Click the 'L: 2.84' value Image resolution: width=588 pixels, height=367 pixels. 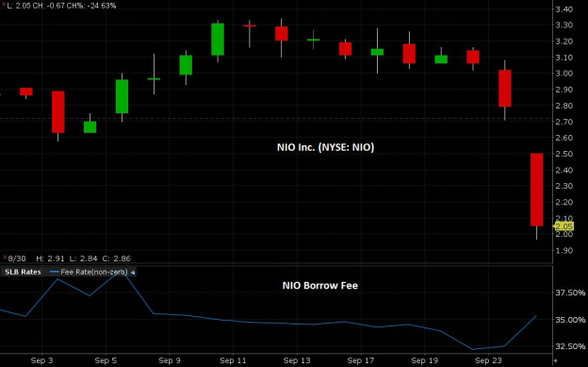click(83, 259)
